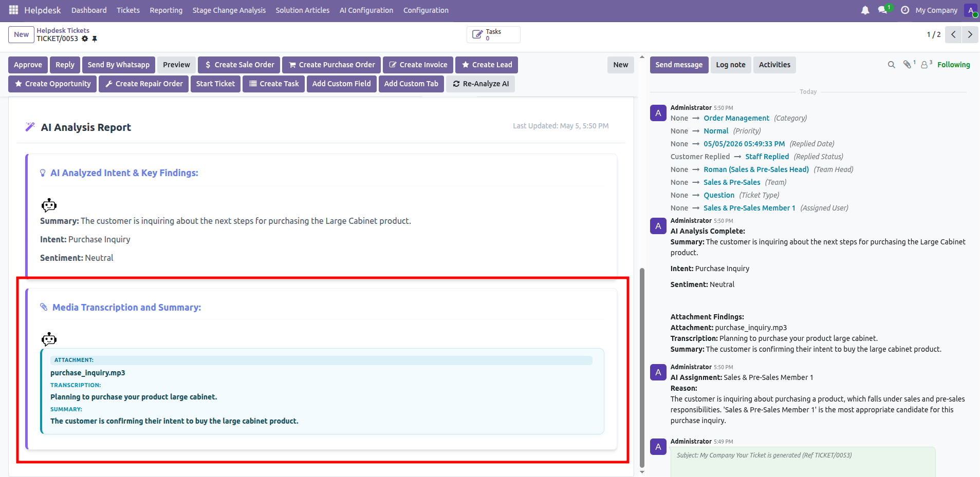
Task: Open the Configuration menu
Action: (x=426, y=10)
